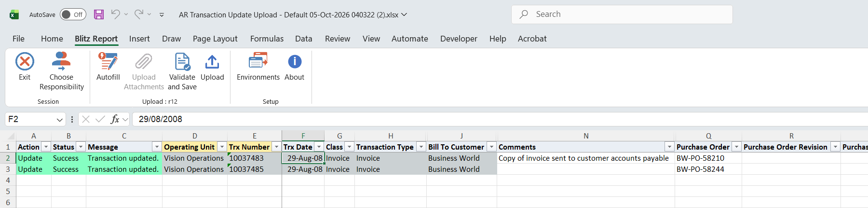Select cell BW-PO-58244
This screenshot has width=868, height=208.
[708, 169]
